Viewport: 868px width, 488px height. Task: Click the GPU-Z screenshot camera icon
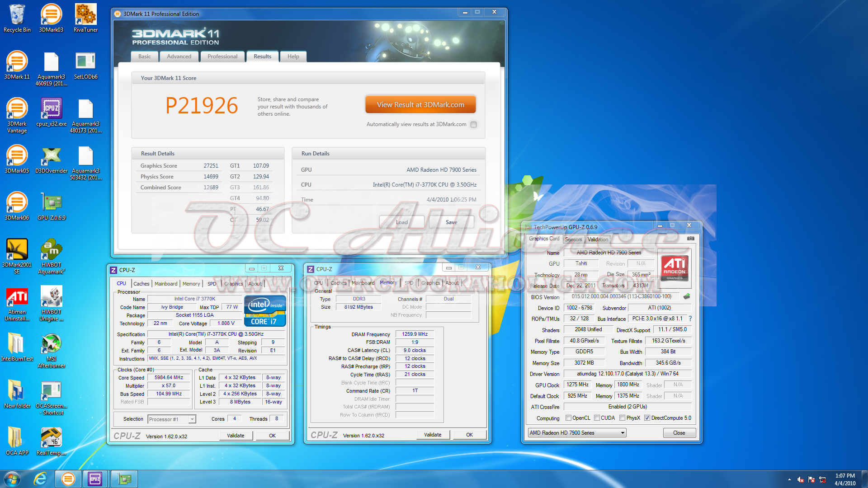(690, 238)
